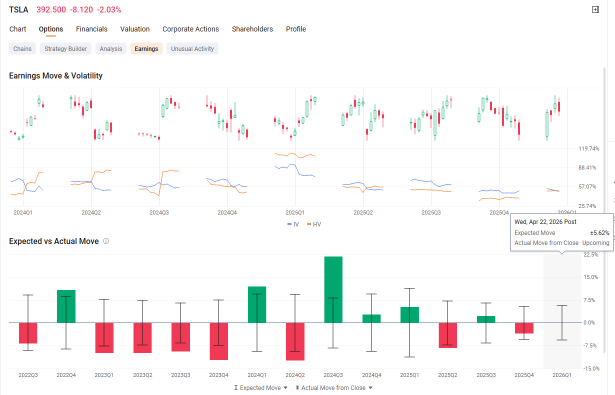Click the 2024Q1 green bar
Image resolution: width=615 pixels, height=395 pixels.
tap(257, 304)
